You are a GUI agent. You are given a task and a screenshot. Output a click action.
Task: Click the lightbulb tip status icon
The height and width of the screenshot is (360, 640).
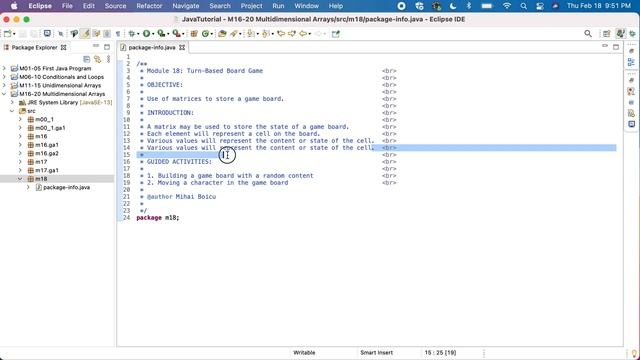[x=634, y=353]
